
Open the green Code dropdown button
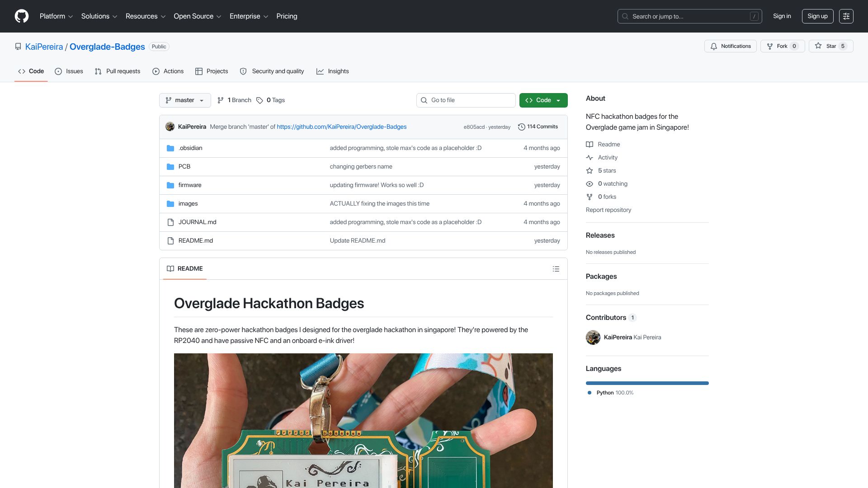point(543,100)
